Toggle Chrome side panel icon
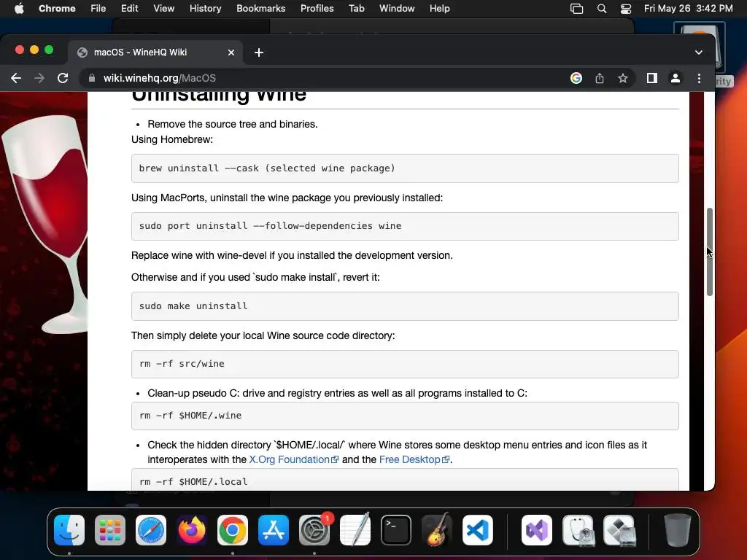747x560 pixels. tap(651, 78)
